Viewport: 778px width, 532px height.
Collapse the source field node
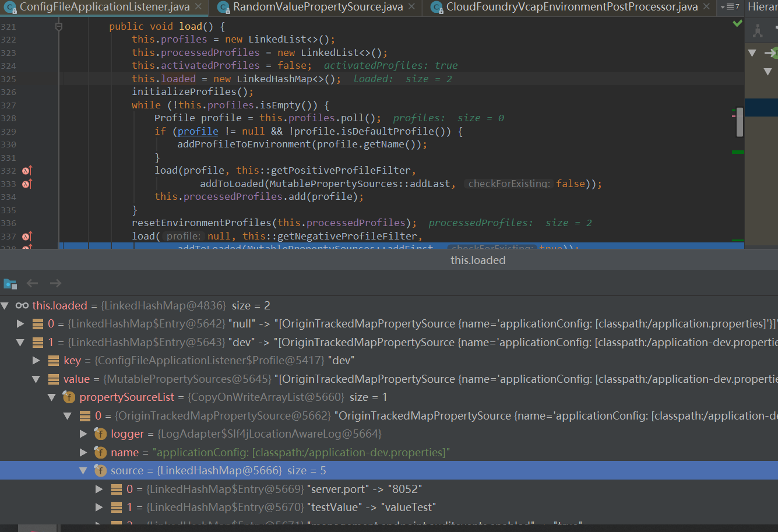pos(83,471)
